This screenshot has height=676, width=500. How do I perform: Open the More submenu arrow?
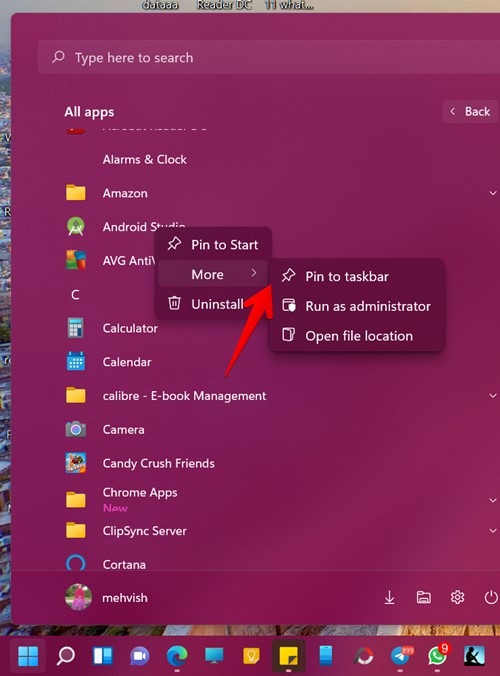tap(254, 273)
